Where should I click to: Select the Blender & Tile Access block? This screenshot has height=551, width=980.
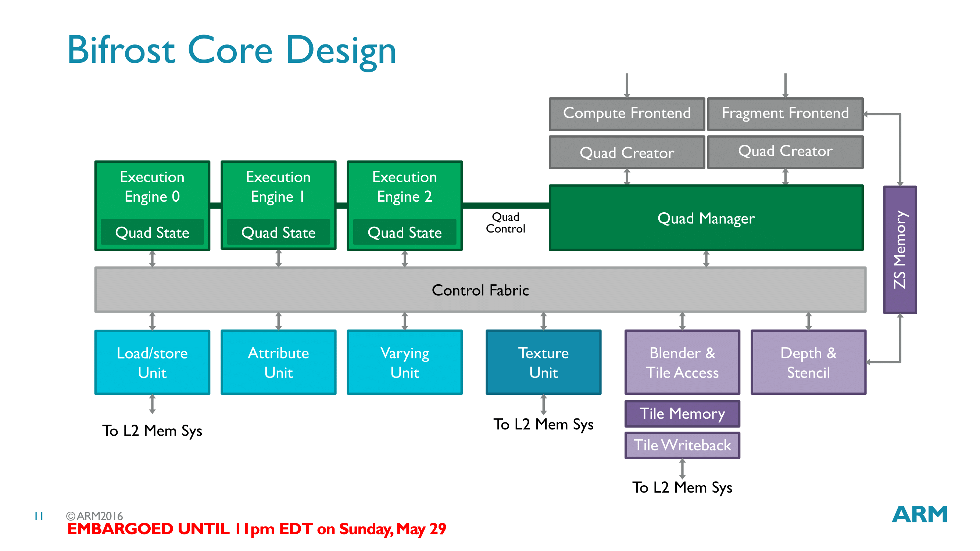coord(682,362)
